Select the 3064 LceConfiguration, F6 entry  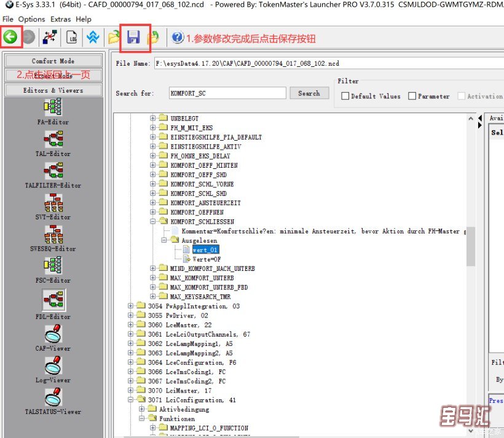(x=192, y=362)
